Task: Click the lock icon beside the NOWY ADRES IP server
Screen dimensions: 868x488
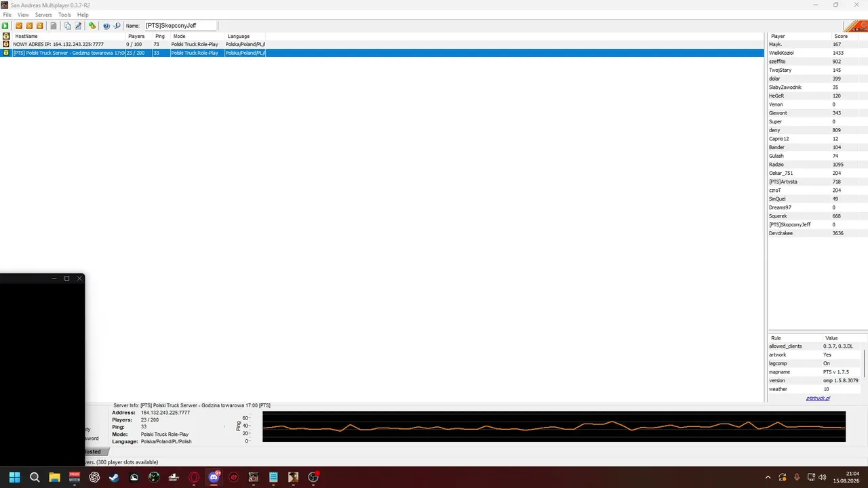Action: [6, 44]
